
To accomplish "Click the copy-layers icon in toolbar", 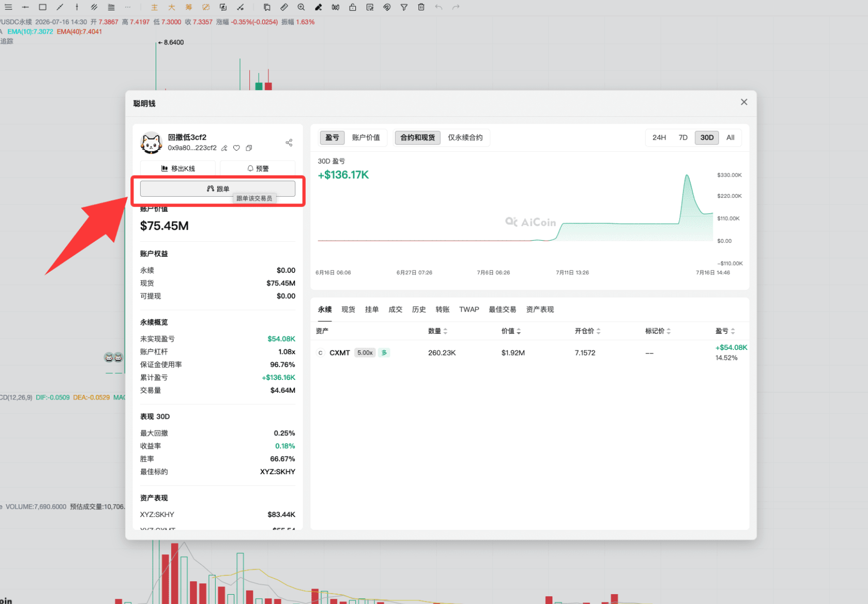I will [267, 7].
